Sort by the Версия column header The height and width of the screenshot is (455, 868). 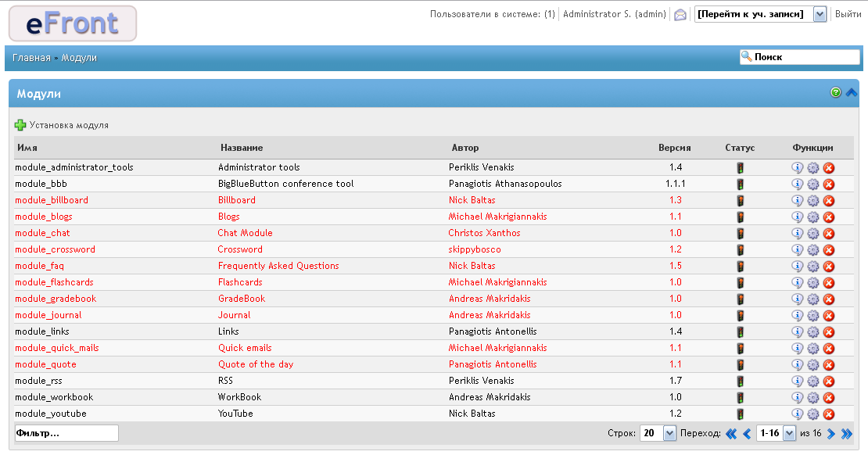pyautogui.click(x=674, y=148)
